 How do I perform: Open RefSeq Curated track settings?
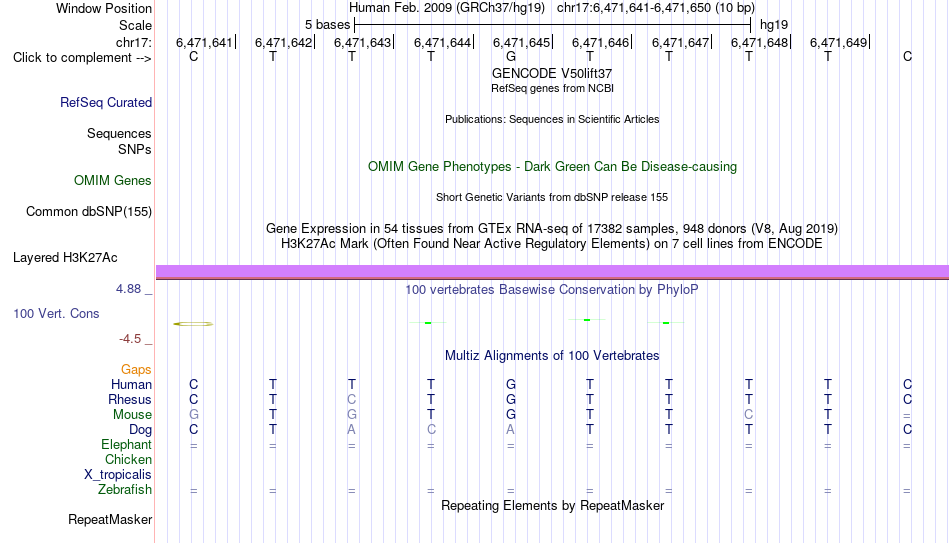pyautogui.click(x=105, y=102)
